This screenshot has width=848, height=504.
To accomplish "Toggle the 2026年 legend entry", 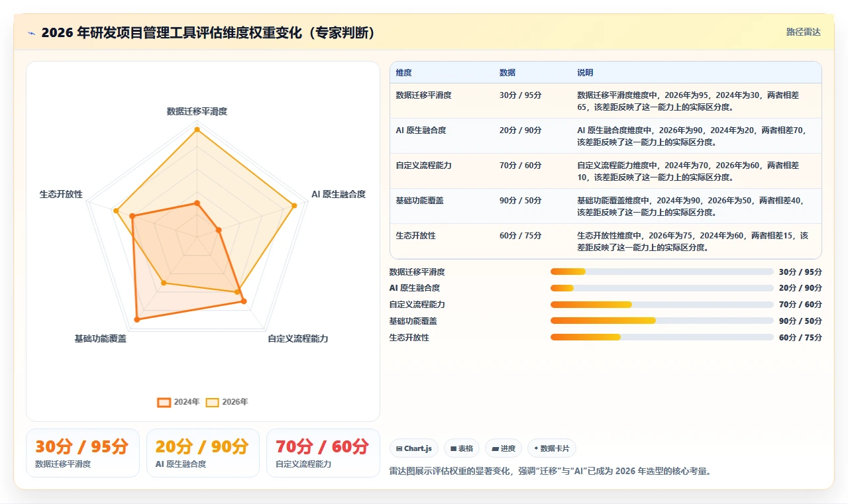I will (227, 402).
